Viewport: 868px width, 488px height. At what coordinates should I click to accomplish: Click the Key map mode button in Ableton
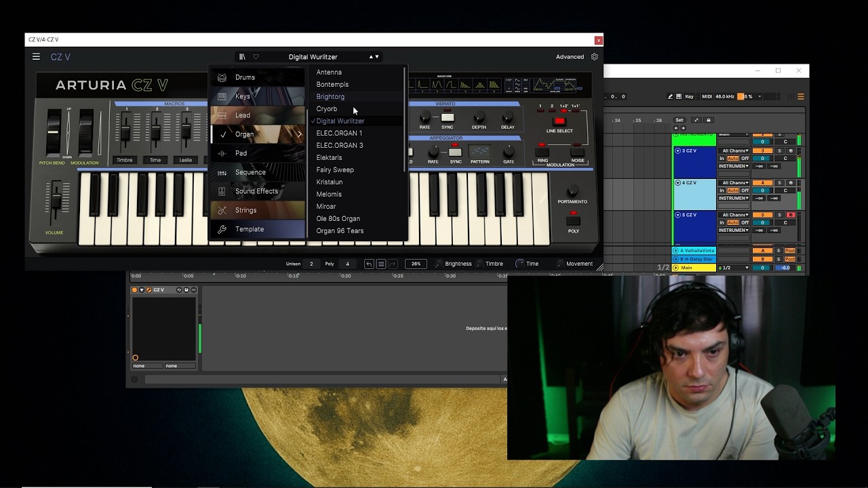pyautogui.click(x=689, y=96)
